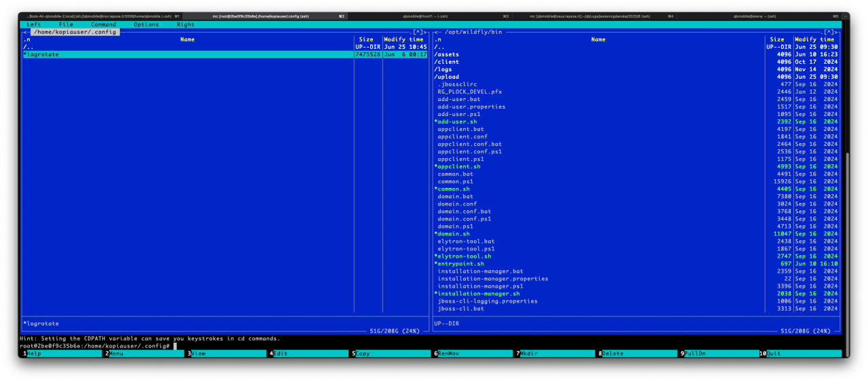
Task: Expand left panel history with [^] indicator
Action: tap(418, 32)
